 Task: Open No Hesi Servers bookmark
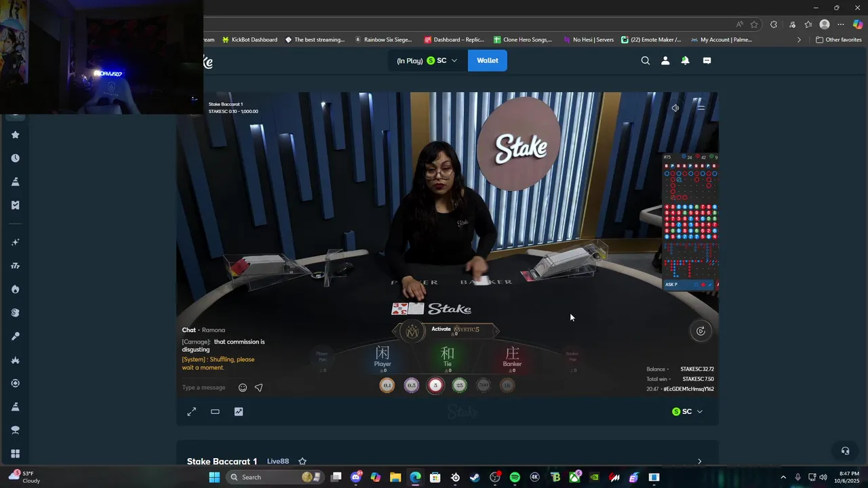(x=589, y=40)
